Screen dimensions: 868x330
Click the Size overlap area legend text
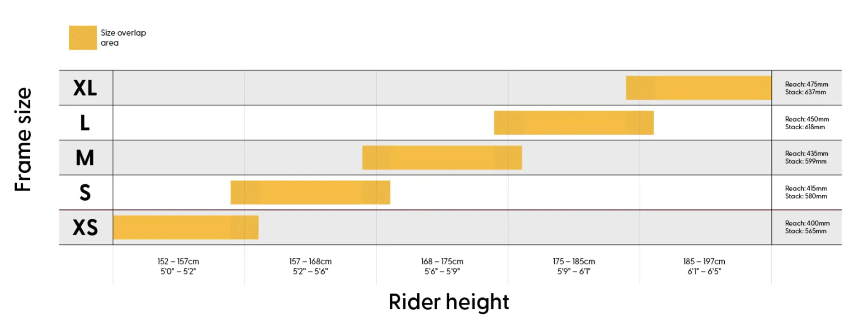pyautogui.click(x=123, y=38)
